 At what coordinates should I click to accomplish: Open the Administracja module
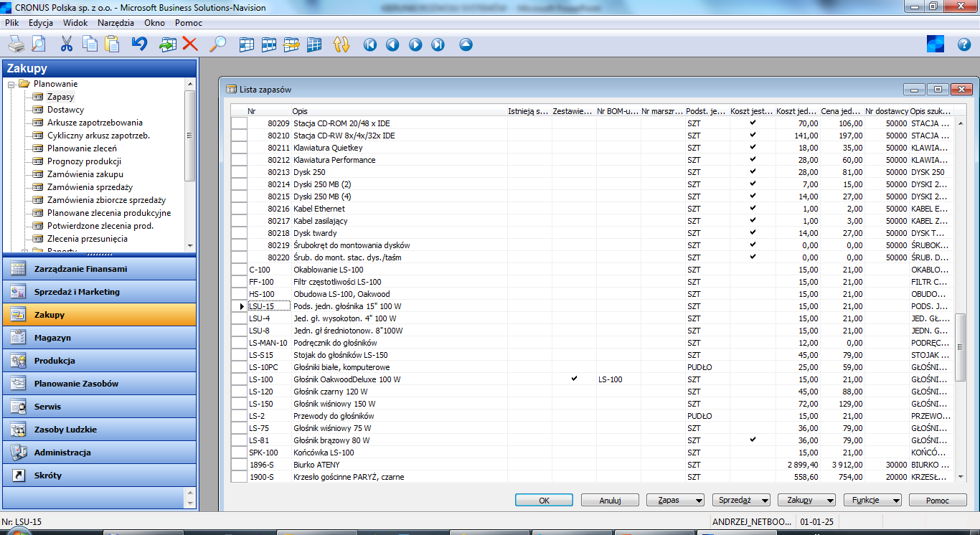[98, 453]
